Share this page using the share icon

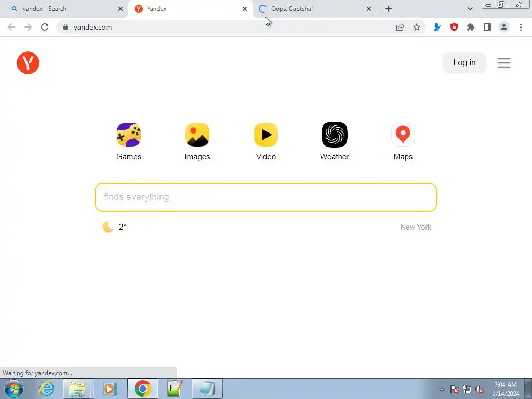click(400, 27)
